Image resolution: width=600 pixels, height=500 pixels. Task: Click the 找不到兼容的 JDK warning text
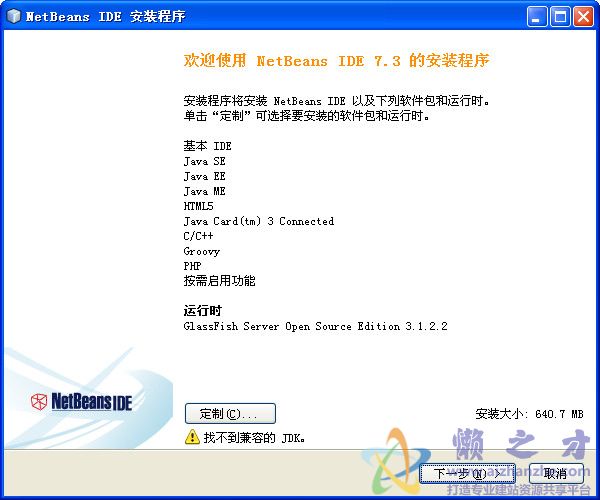click(254, 437)
